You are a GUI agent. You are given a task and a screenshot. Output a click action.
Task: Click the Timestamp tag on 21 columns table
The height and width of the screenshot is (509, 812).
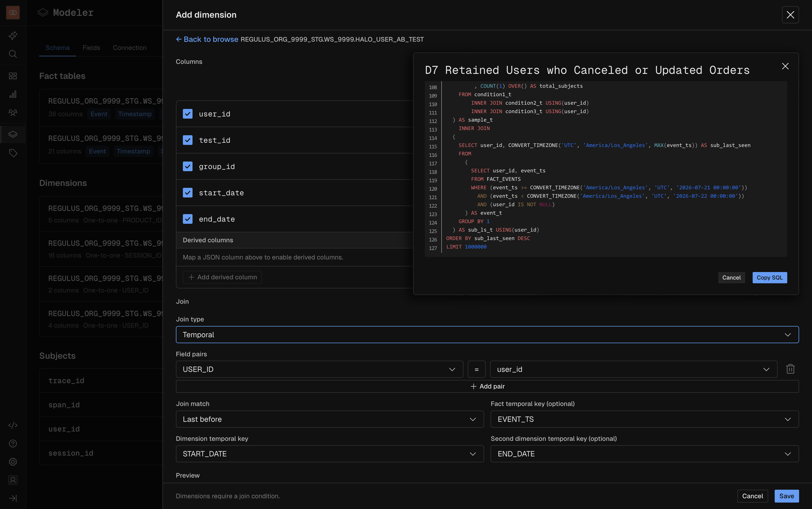[133, 152]
